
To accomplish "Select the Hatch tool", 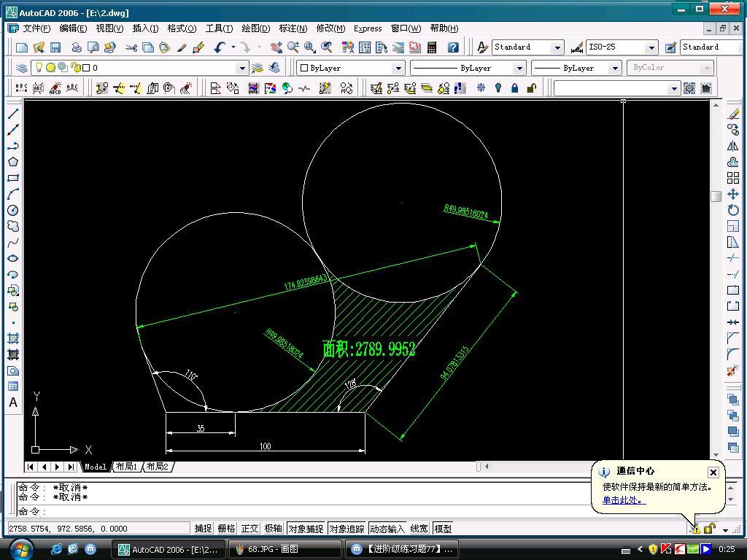I will (x=13, y=338).
